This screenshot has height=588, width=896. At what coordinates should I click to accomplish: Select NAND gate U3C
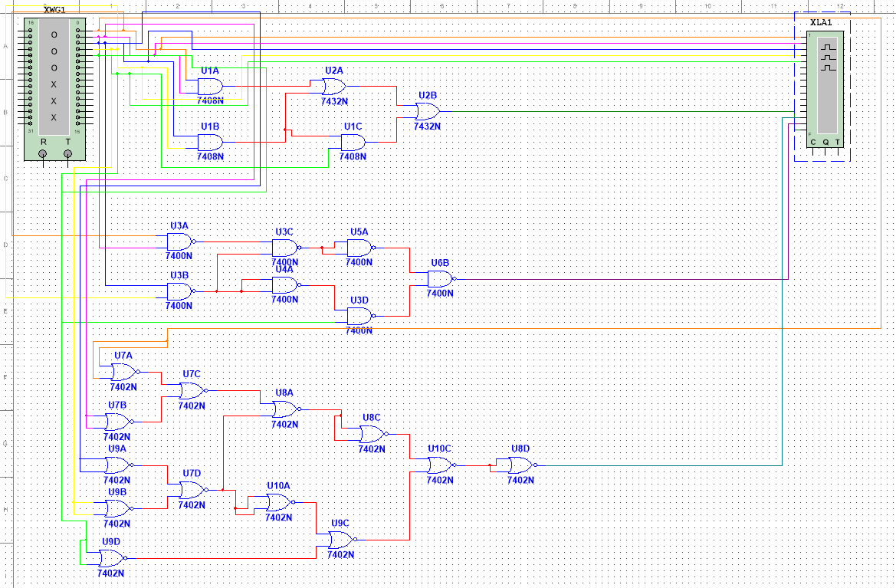286,248
